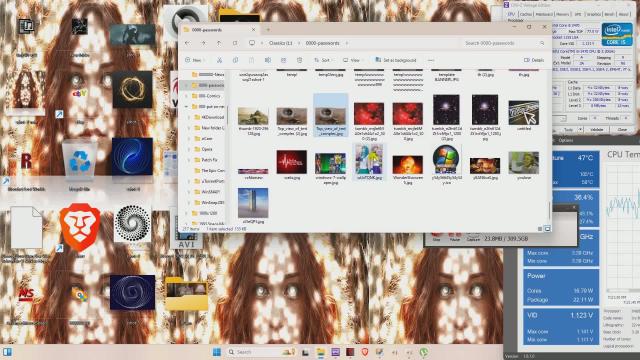
Task: Open the Options menu in the temperature monitor
Action: [x=566, y=140]
